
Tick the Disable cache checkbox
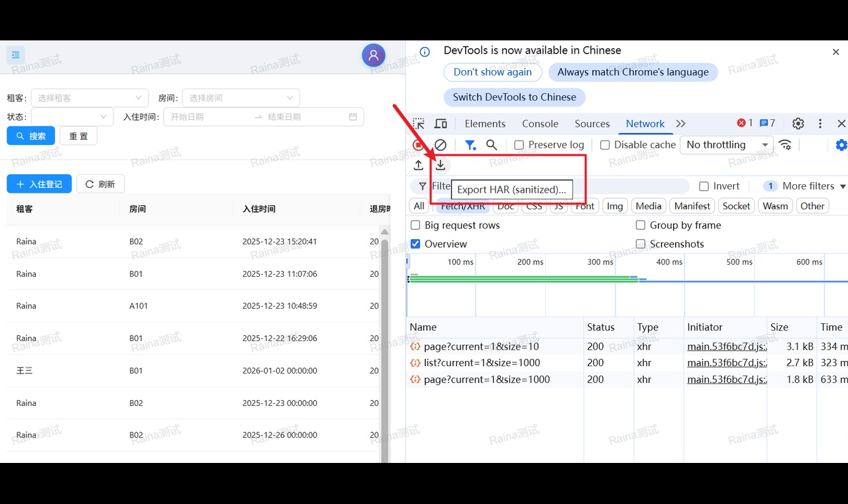(x=605, y=145)
